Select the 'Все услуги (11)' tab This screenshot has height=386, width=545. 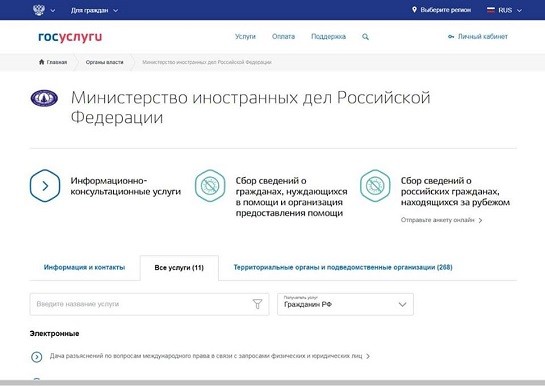pyautogui.click(x=179, y=268)
